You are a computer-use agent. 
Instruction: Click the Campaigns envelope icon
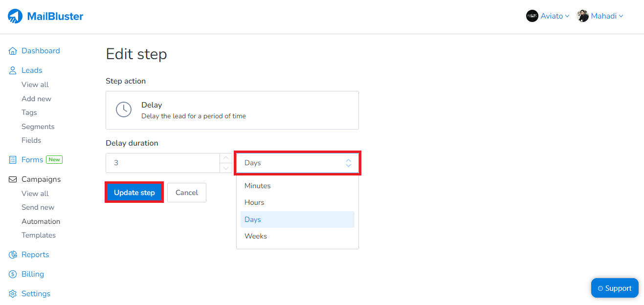(x=12, y=179)
